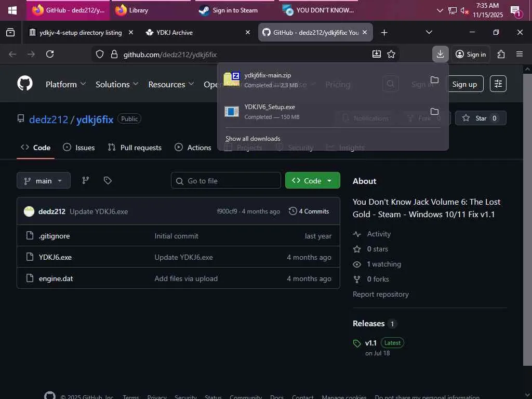
Task: Open the Issues tab
Action: (x=79, y=148)
